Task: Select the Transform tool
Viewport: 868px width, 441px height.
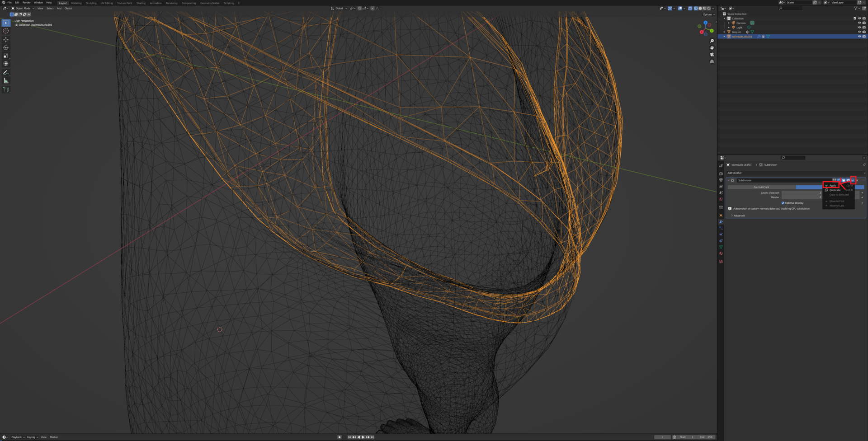Action: point(6,64)
